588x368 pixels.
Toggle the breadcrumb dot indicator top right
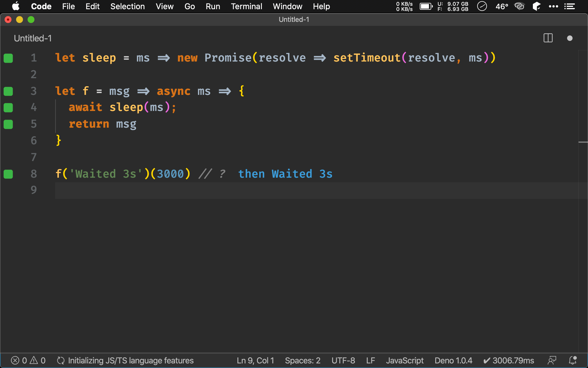pos(570,39)
